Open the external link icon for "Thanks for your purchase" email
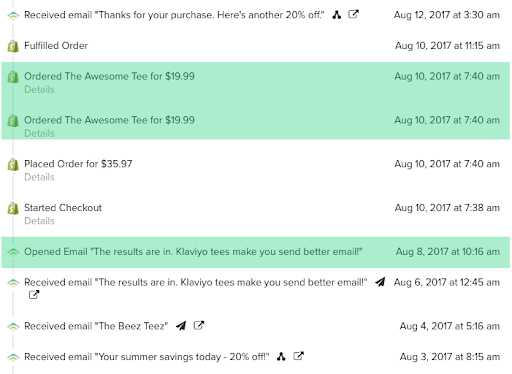 (x=353, y=14)
